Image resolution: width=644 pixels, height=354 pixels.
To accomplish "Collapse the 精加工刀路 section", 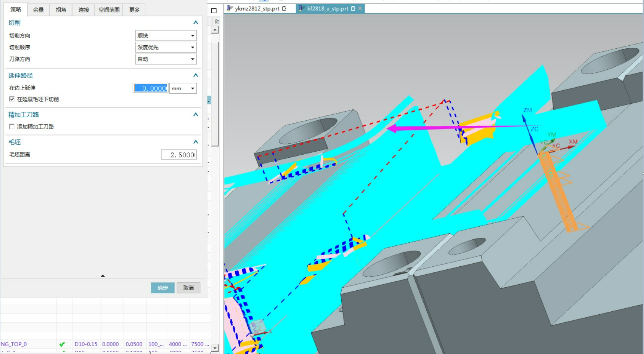I will pyautogui.click(x=196, y=115).
